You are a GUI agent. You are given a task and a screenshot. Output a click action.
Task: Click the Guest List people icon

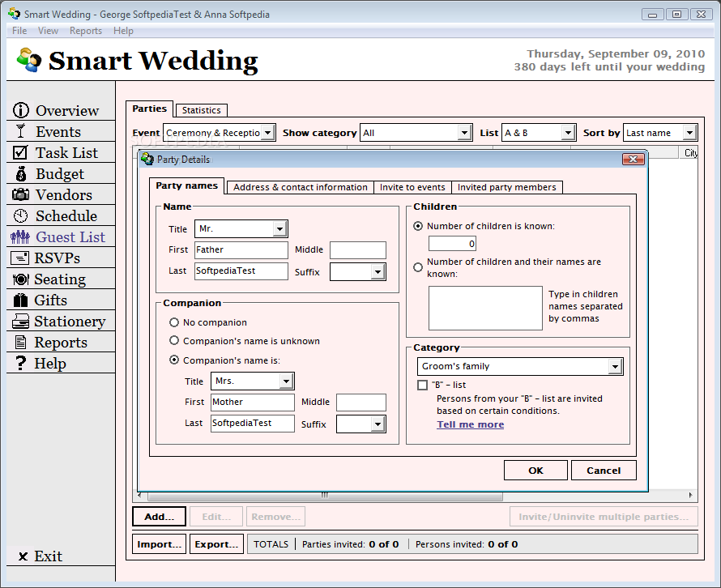click(20, 236)
